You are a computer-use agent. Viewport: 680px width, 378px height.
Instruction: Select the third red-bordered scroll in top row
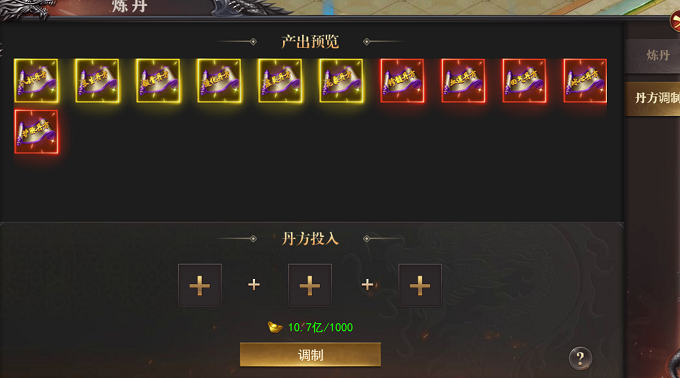click(524, 81)
